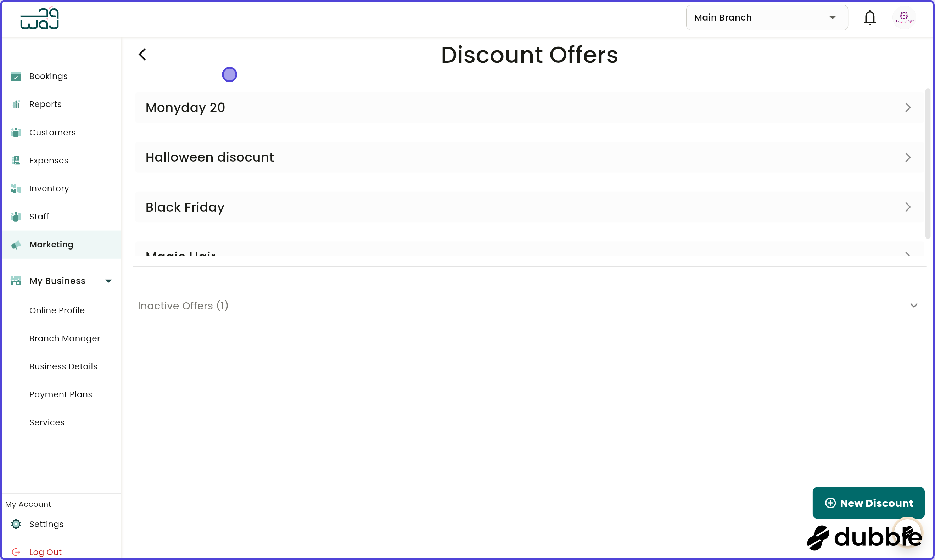Open the Customers section icon
The height and width of the screenshot is (560, 935).
[x=16, y=133]
